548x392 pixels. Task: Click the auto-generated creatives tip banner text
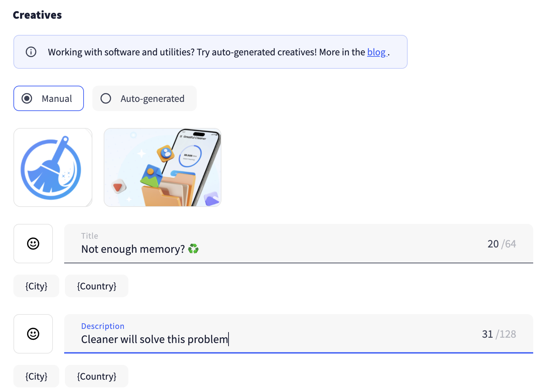(206, 52)
